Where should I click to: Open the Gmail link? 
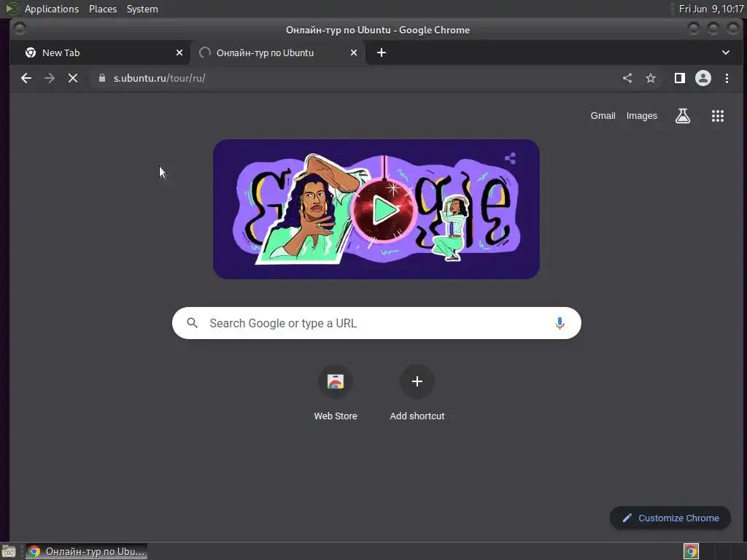pyautogui.click(x=603, y=116)
